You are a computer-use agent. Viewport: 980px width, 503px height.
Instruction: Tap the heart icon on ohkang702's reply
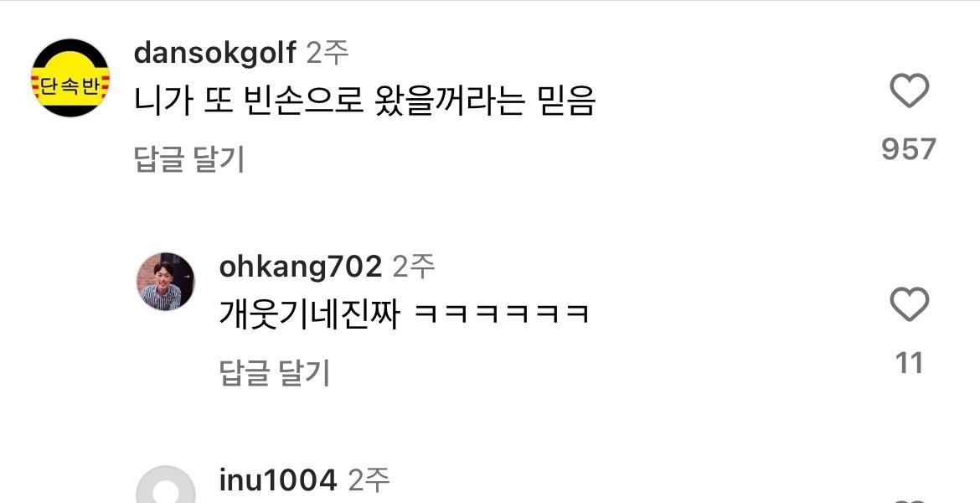tap(910, 304)
